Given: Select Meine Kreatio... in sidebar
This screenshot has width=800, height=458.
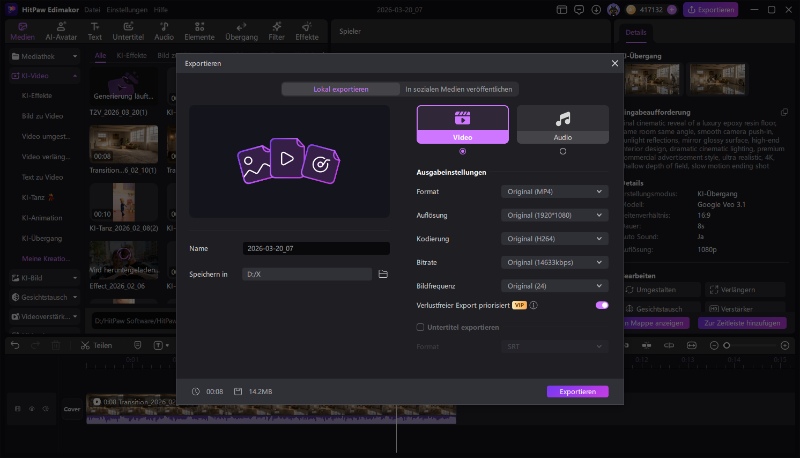Looking at the screenshot, I should [x=46, y=259].
